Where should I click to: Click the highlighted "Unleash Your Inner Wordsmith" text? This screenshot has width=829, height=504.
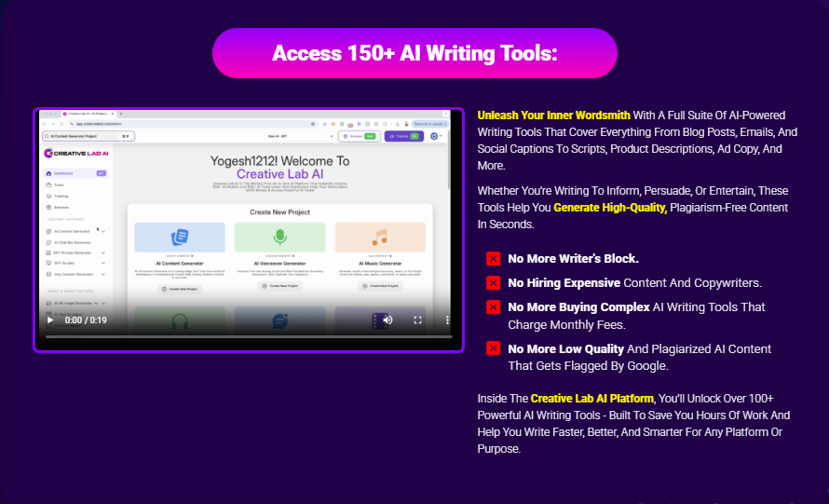tap(553, 116)
